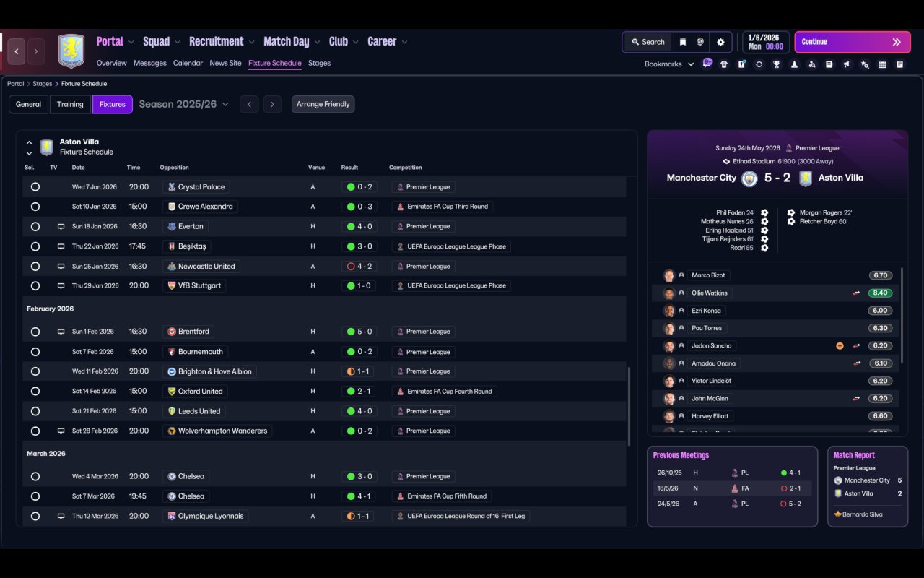Image resolution: width=924 pixels, height=578 pixels.
Task: Select the Brentford fixture radio button
Action: (35, 332)
